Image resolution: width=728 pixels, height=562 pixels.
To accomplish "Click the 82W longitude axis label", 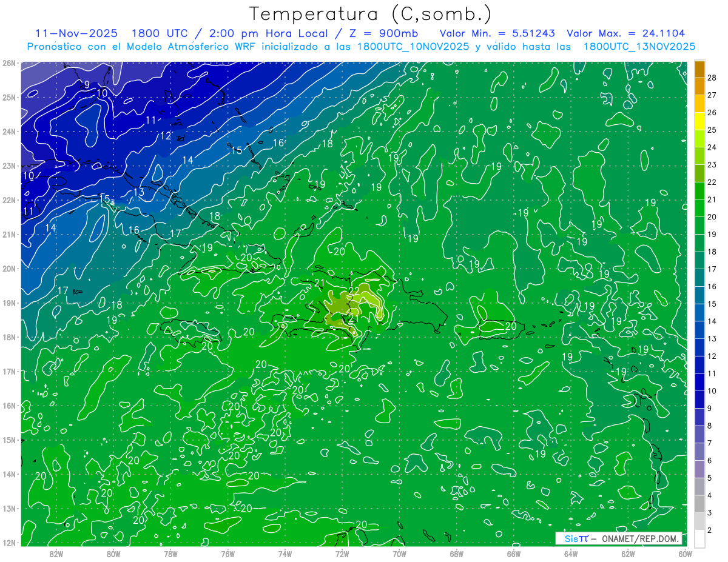I will point(56,554).
